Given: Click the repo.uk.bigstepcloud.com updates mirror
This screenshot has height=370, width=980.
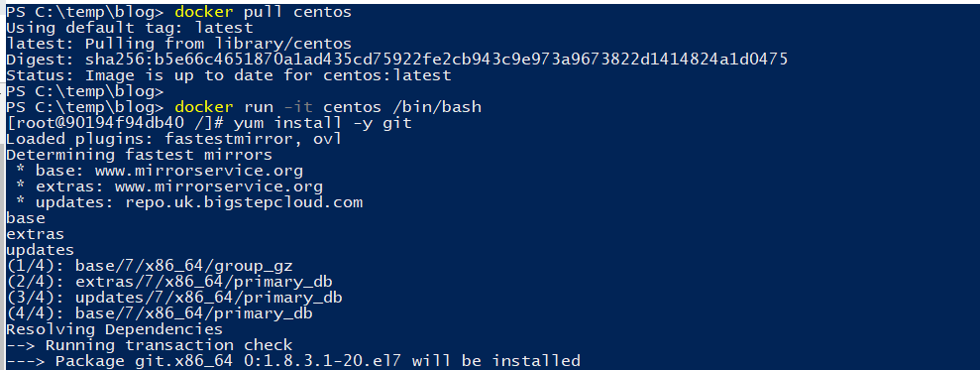Looking at the screenshot, I should click(x=244, y=202).
